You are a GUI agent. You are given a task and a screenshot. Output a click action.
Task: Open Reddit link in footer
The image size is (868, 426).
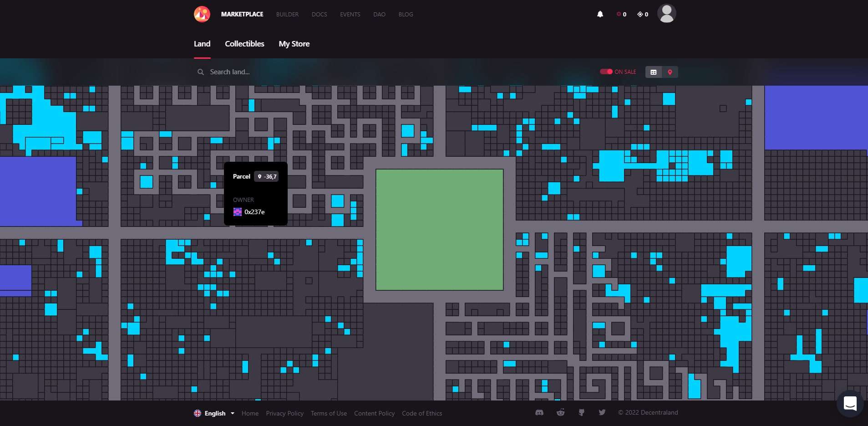coord(560,413)
